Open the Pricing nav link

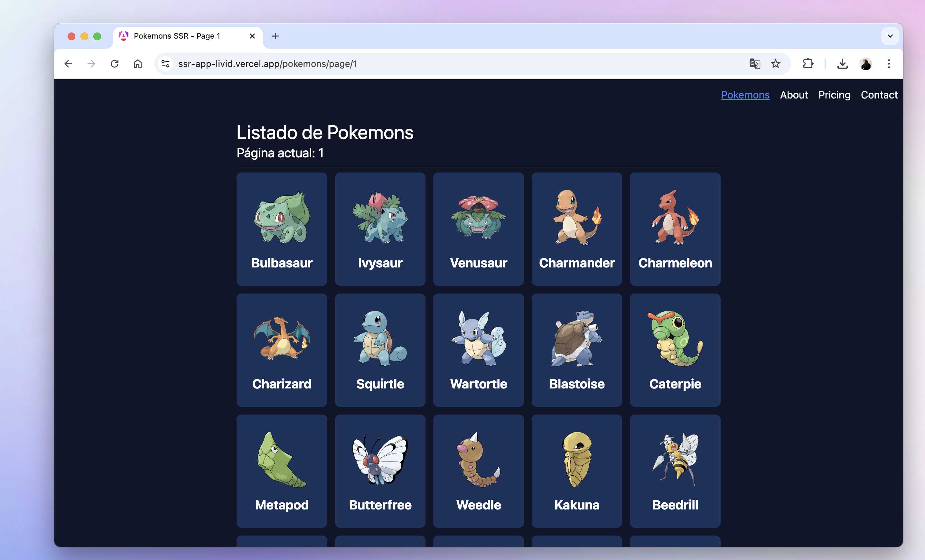[834, 95]
